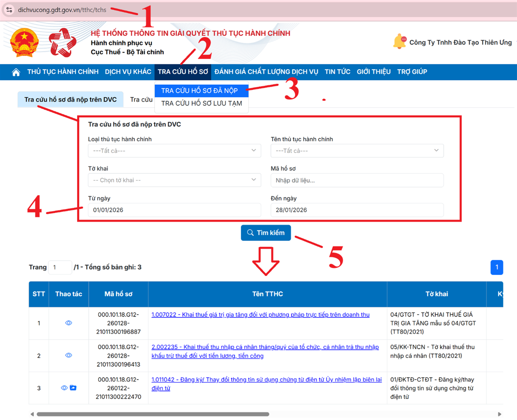View record 3 using the eye icon
This screenshot has width=517, height=420.
(64, 388)
